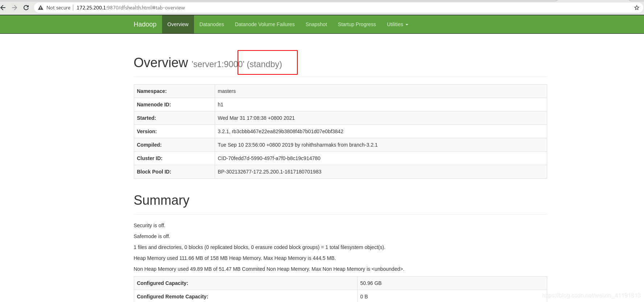Click the browser forward arrow
Image resolution: width=644 pixels, height=302 pixels.
tap(15, 8)
